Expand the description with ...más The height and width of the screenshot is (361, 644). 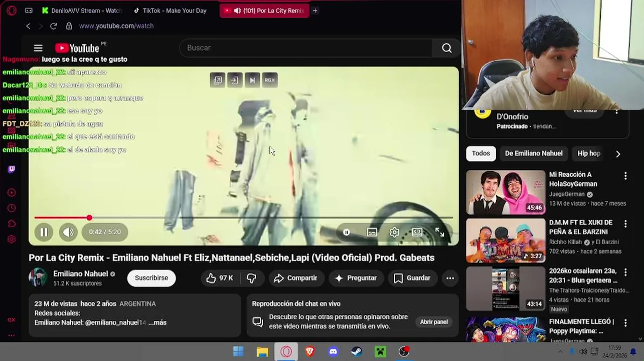coord(157,322)
